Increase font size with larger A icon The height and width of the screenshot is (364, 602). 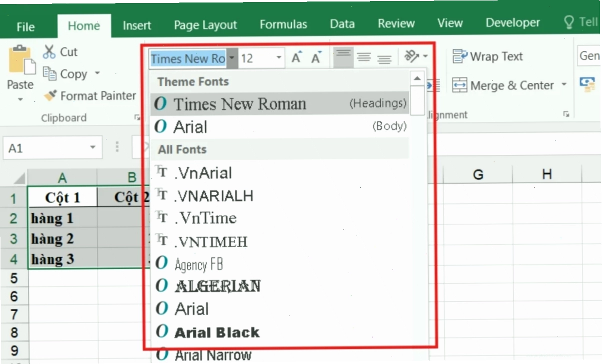pos(297,58)
